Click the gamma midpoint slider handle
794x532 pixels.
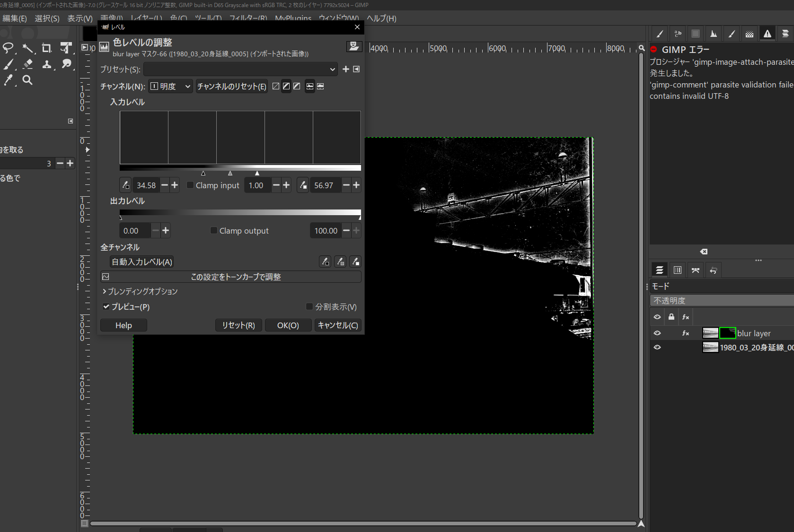[x=230, y=174]
